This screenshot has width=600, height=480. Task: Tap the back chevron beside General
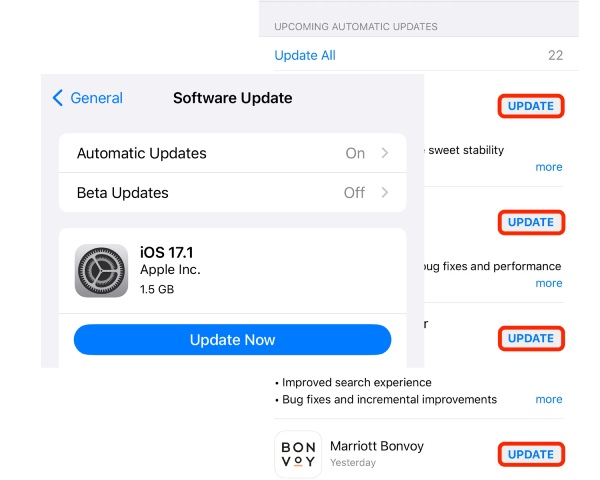[58, 98]
